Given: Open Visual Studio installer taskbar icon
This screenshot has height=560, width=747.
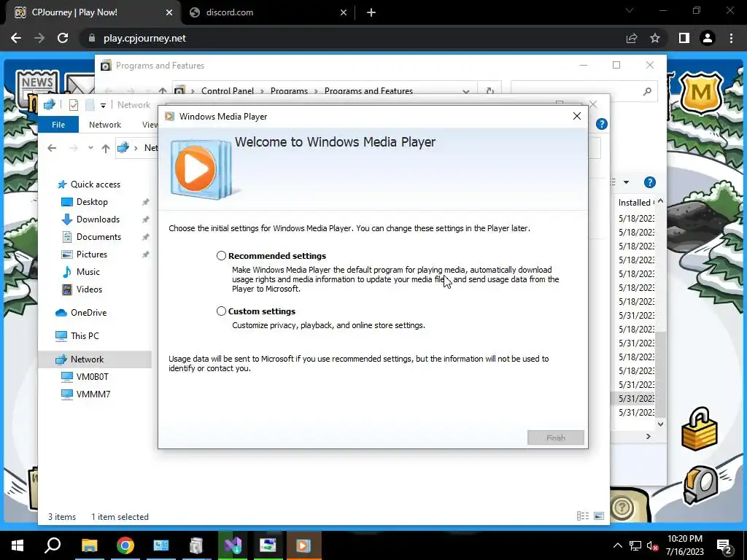Looking at the screenshot, I should tap(233, 545).
